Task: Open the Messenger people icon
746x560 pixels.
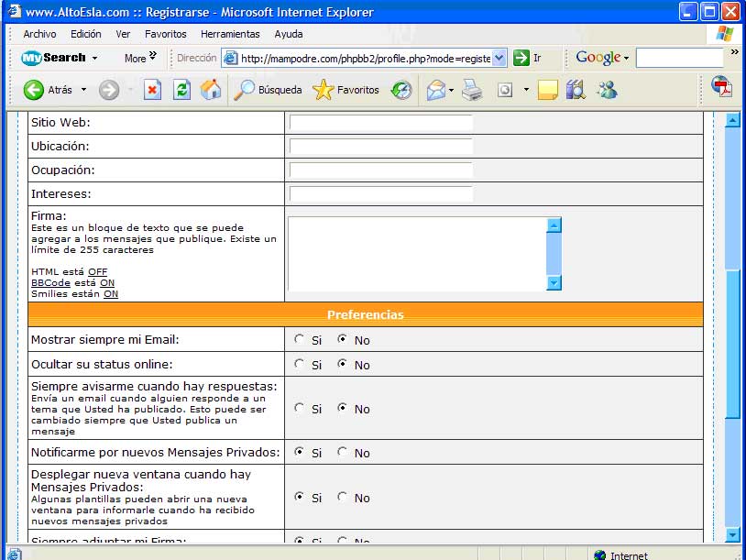Action: (606, 90)
